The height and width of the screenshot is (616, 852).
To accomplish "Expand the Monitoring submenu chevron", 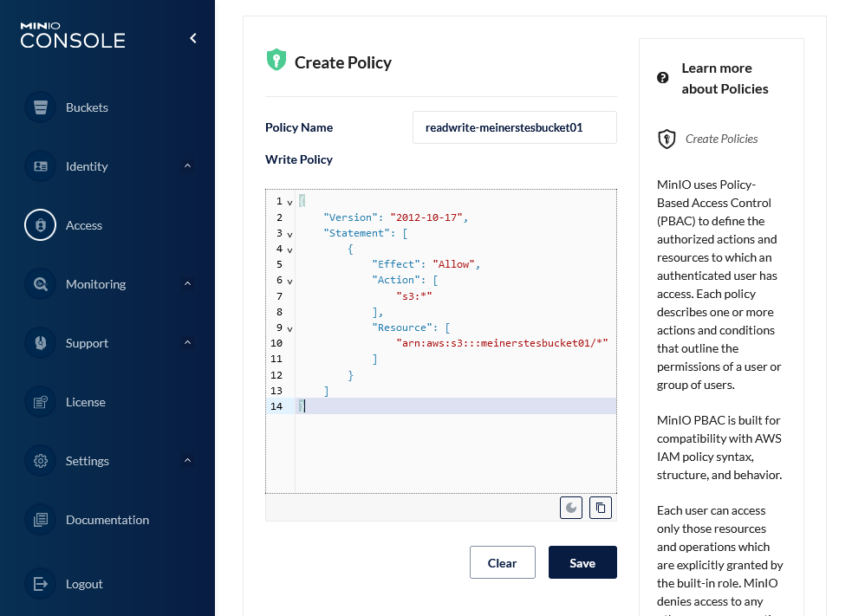I will 187,284.
